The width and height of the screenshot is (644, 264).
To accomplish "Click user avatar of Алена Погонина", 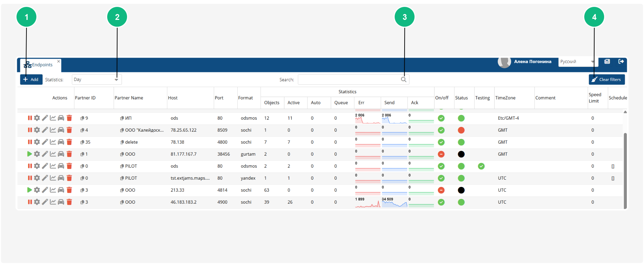I will coord(504,62).
